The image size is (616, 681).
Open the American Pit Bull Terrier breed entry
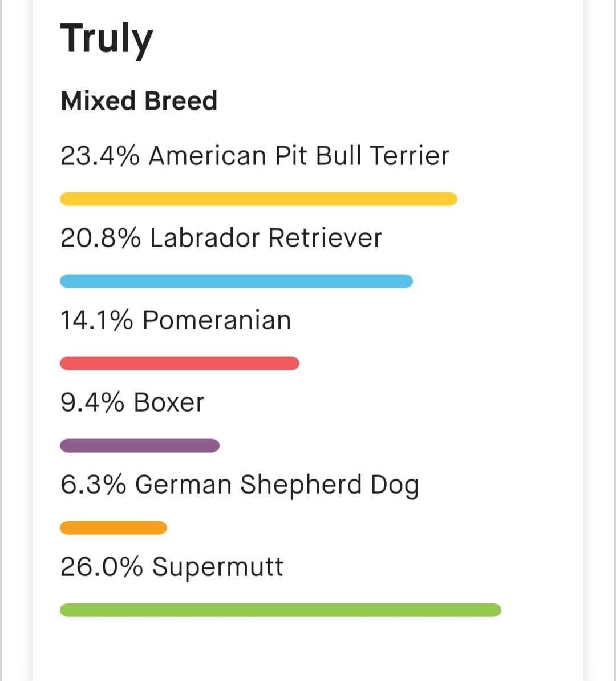[x=255, y=155]
